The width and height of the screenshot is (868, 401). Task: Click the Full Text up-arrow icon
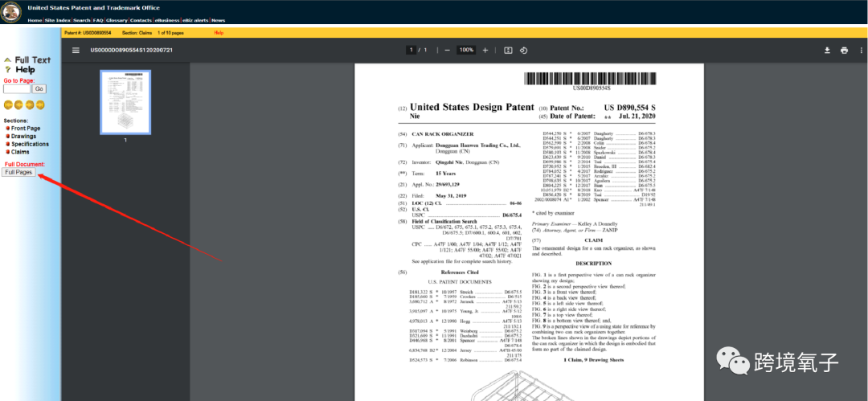(8, 59)
